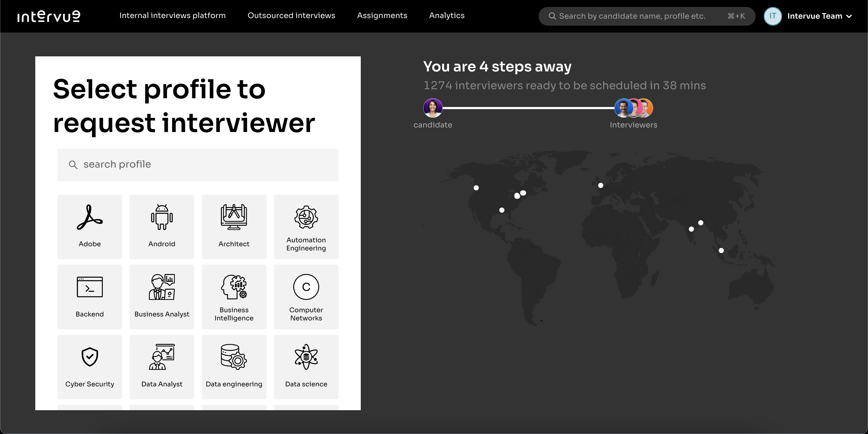Click the candidate avatar
868x434 pixels.
pos(433,108)
